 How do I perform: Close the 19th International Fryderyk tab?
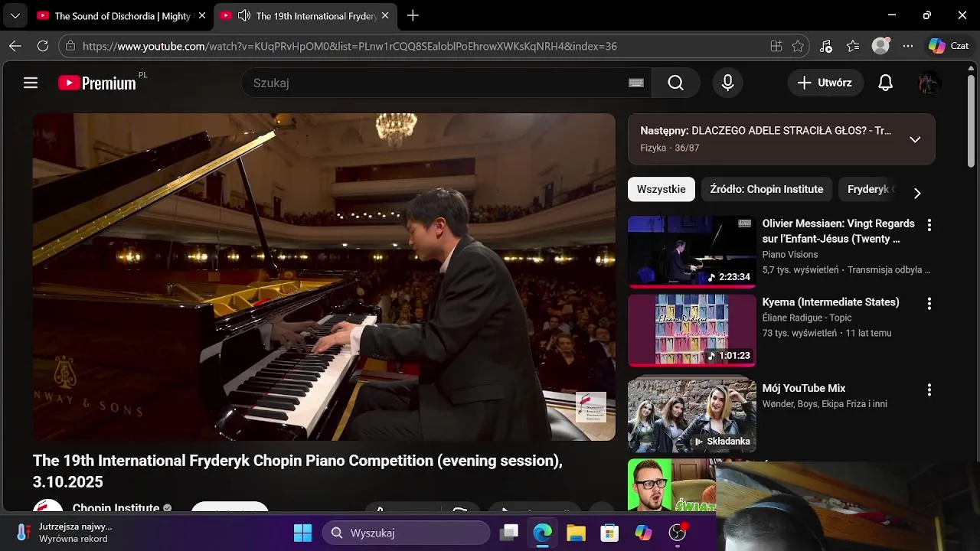385,15
